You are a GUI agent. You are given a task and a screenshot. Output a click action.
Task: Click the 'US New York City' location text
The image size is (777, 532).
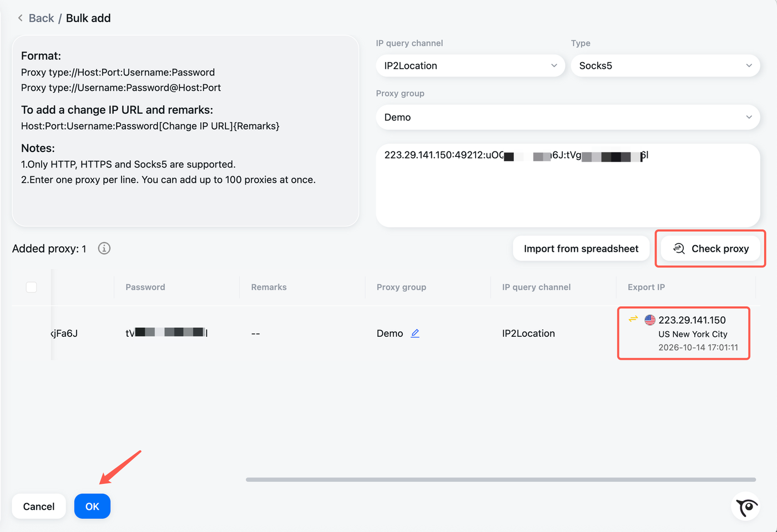click(x=693, y=334)
